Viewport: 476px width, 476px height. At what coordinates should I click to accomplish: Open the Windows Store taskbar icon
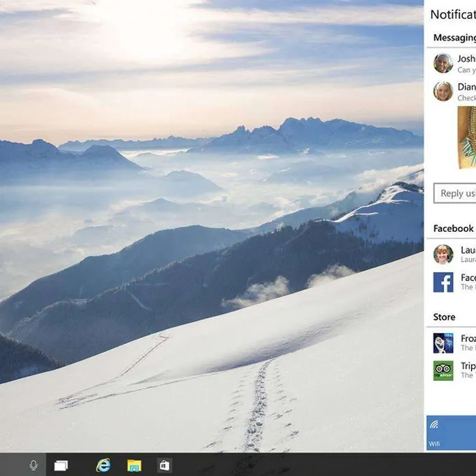coord(164,465)
